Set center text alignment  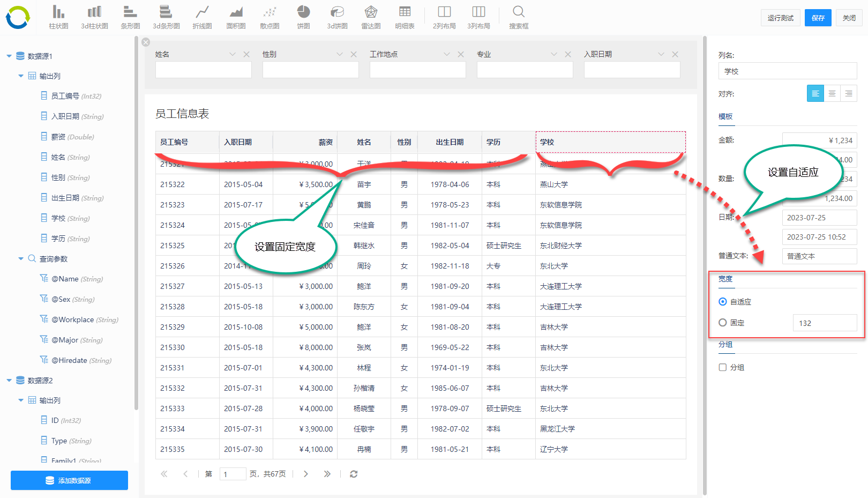832,94
